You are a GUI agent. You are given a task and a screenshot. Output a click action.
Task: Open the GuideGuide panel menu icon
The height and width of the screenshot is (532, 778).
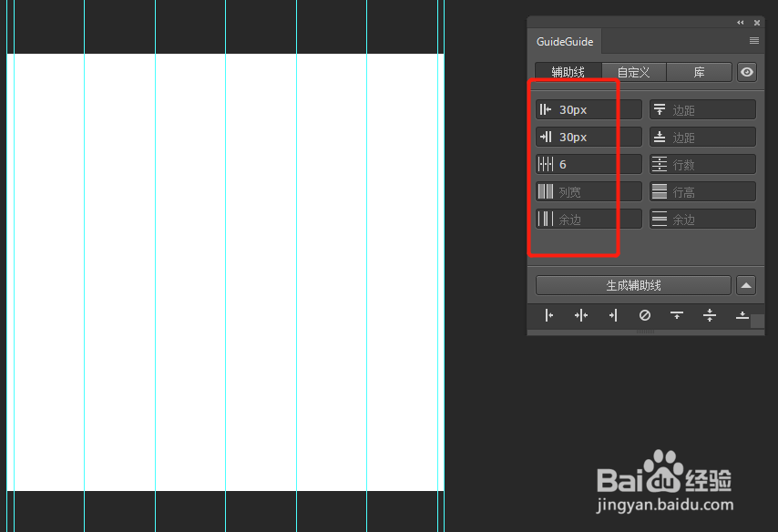coord(754,41)
